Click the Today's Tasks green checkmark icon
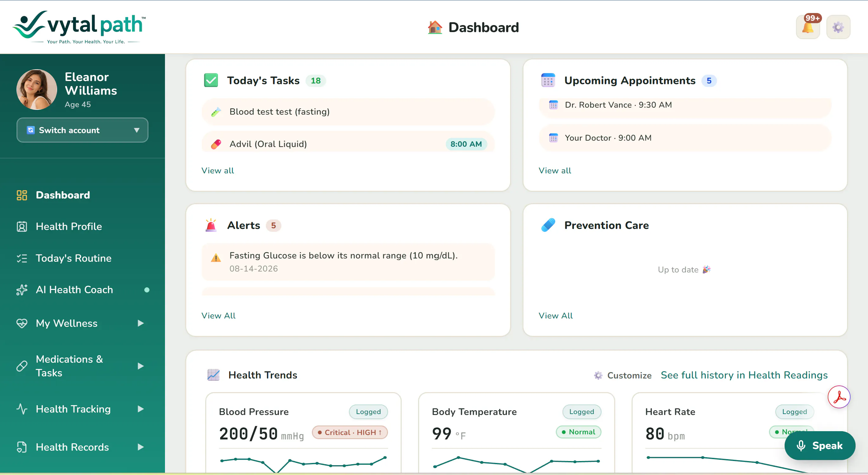868x475 pixels. pyautogui.click(x=211, y=80)
